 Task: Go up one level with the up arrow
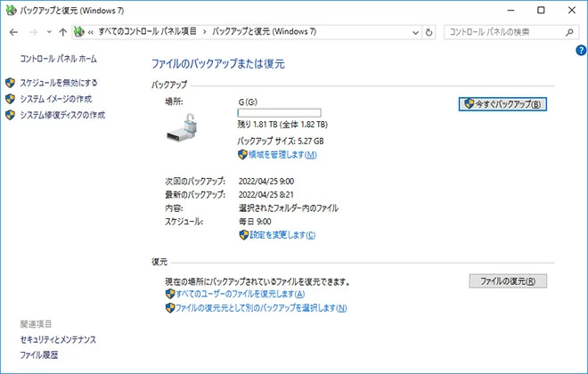(62, 32)
